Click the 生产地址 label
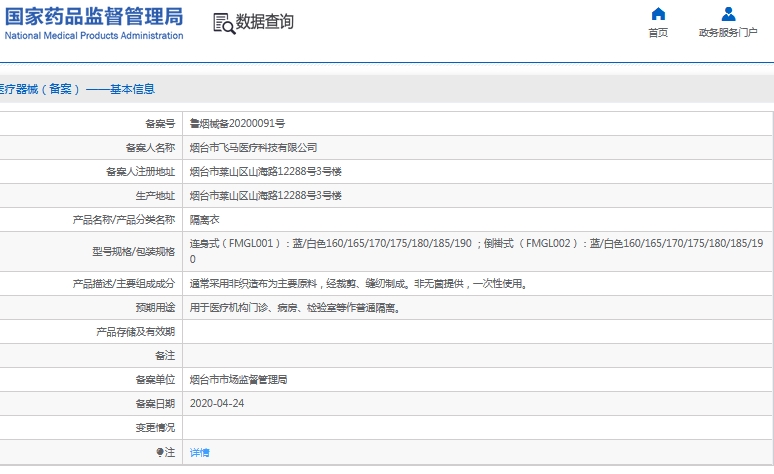The image size is (774, 474). (x=155, y=196)
